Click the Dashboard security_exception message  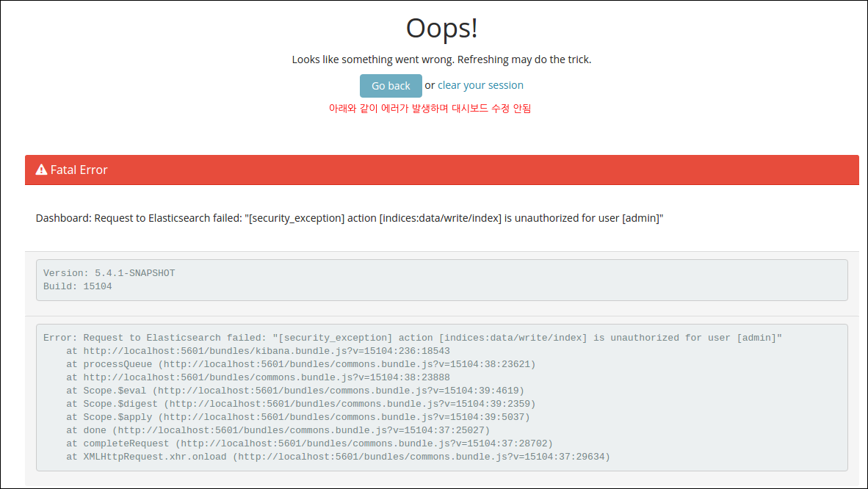tap(350, 218)
